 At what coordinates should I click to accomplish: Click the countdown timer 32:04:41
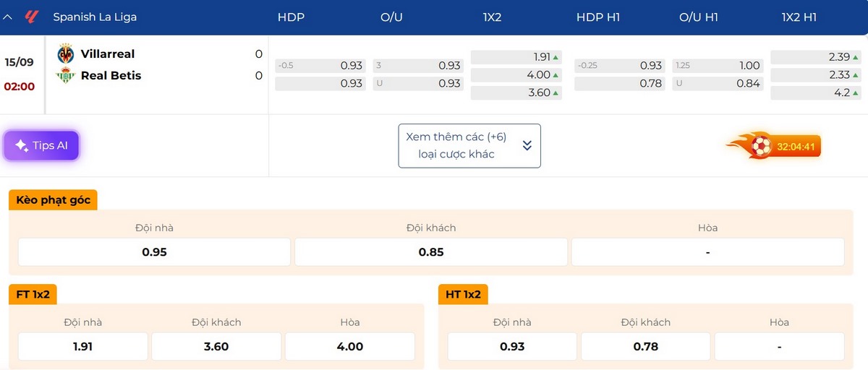[x=796, y=147]
